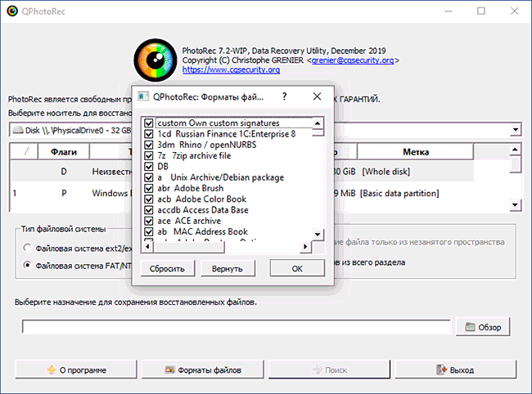Screen dimensions: 532x394
Task: Open the О программе about button
Action: (76, 369)
